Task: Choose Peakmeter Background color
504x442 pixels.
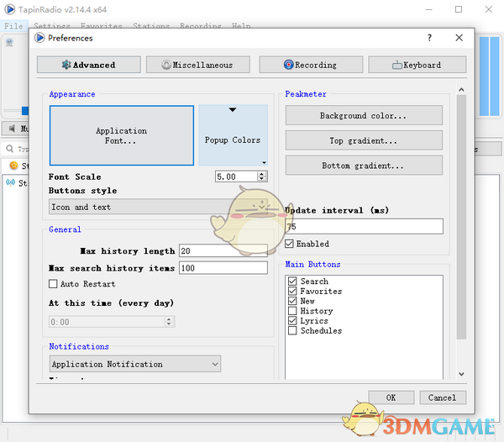Action: pos(364,115)
